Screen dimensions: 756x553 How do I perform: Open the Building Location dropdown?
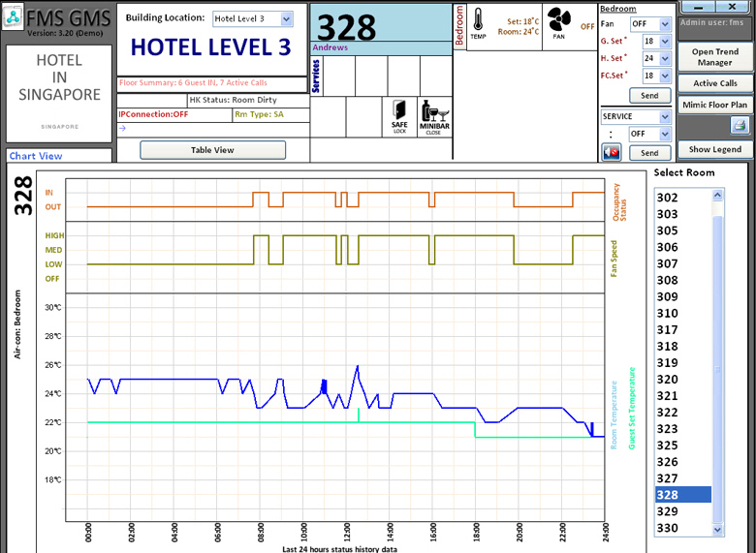286,19
